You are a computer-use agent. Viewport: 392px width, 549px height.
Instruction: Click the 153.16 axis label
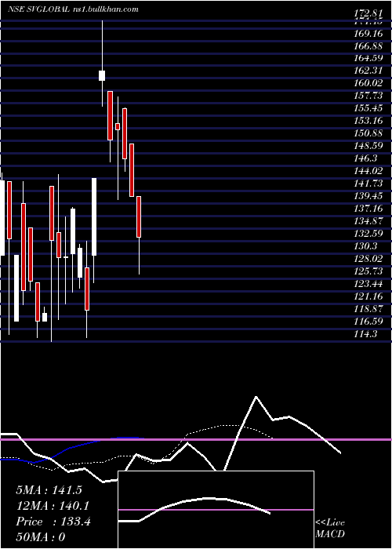(368, 121)
